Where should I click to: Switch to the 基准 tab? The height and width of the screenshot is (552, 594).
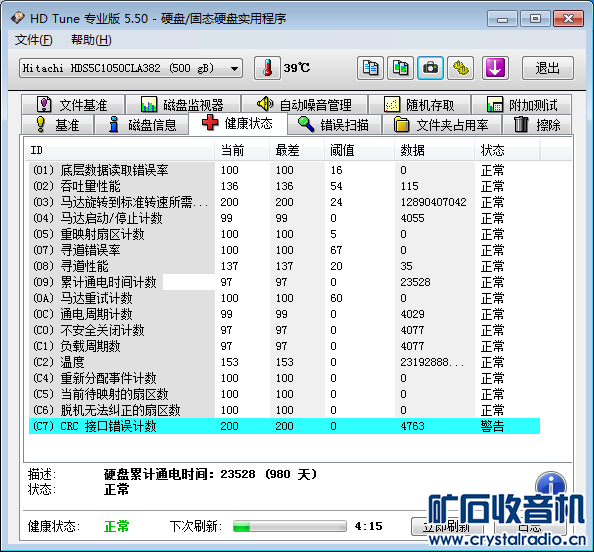point(57,125)
